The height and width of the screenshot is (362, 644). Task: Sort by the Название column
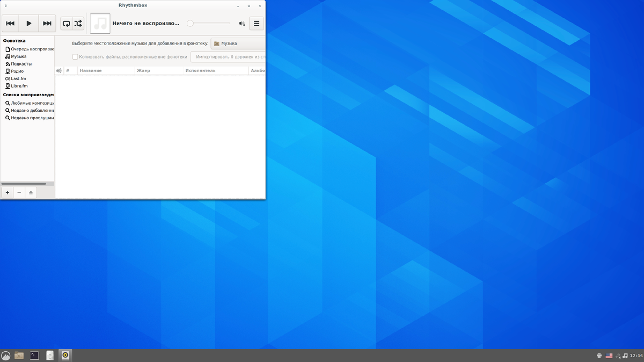click(107, 70)
